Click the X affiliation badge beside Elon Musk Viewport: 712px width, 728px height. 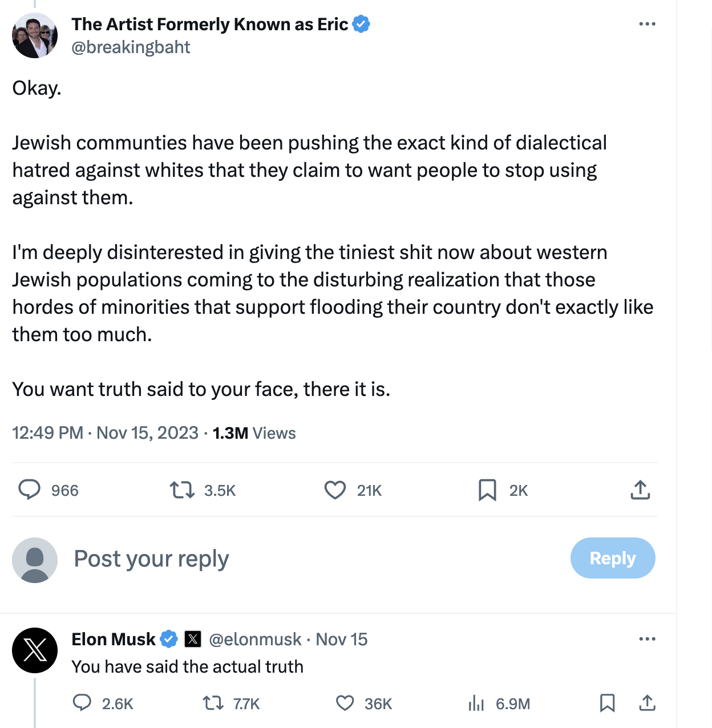(193, 639)
